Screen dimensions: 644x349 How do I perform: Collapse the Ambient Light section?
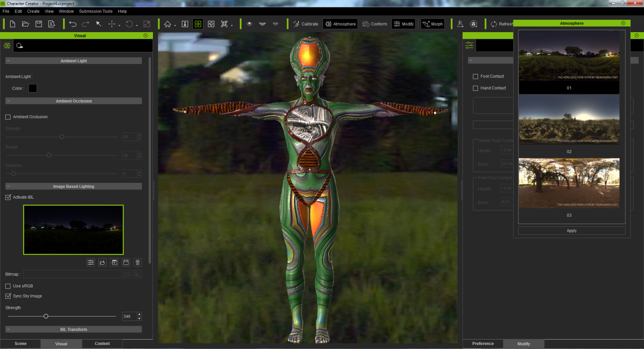pyautogui.click(x=8, y=61)
